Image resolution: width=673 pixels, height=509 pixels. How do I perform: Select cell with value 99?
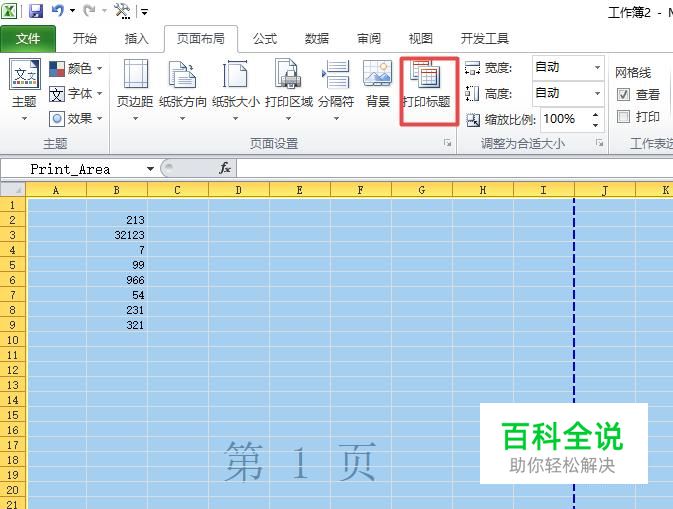coord(117,265)
